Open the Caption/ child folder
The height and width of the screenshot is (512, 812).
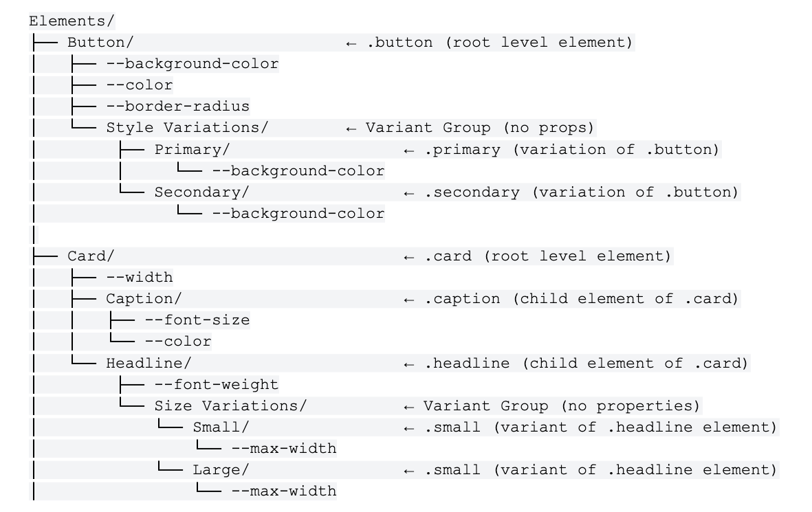(x=144, y=299)
